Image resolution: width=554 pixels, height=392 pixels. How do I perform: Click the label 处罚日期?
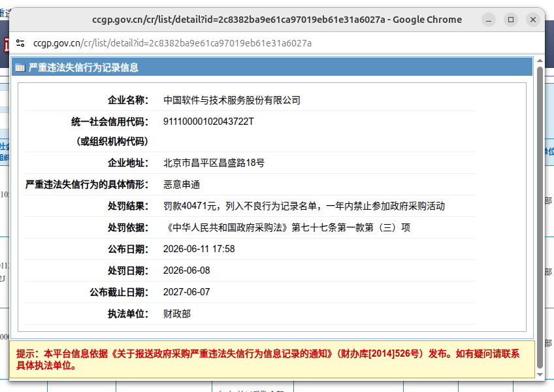(x=128, y=270)
